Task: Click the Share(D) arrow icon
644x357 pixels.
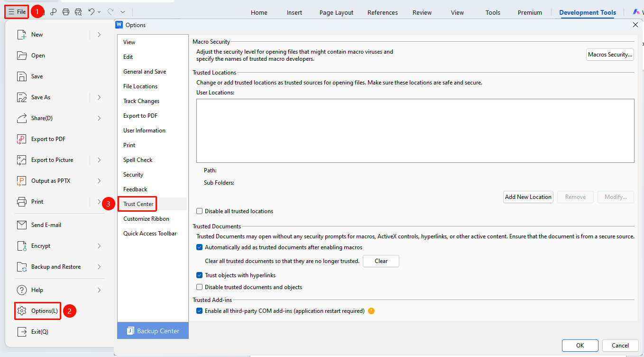Action: (22, 118)
